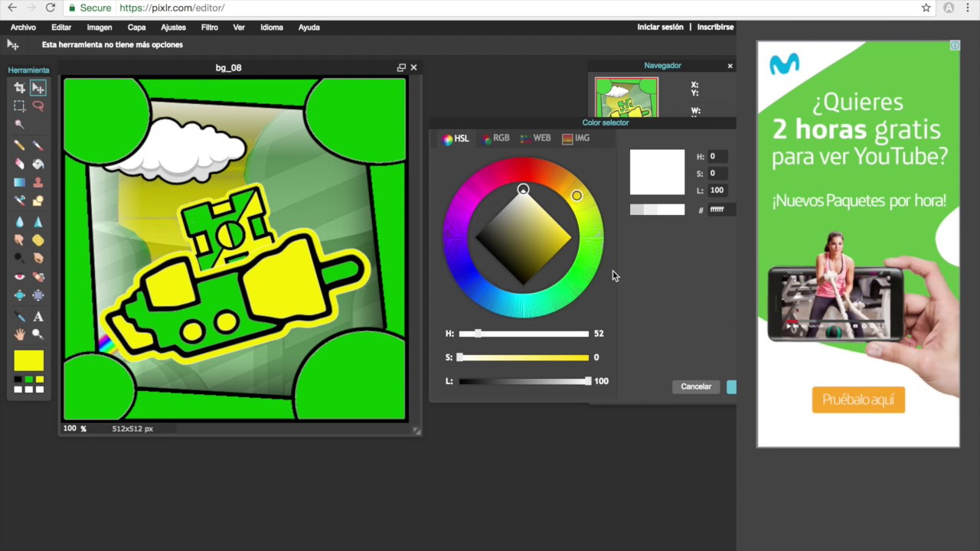
Task: Activate the Red Eye reduction tool
Action: click(20, 277)
